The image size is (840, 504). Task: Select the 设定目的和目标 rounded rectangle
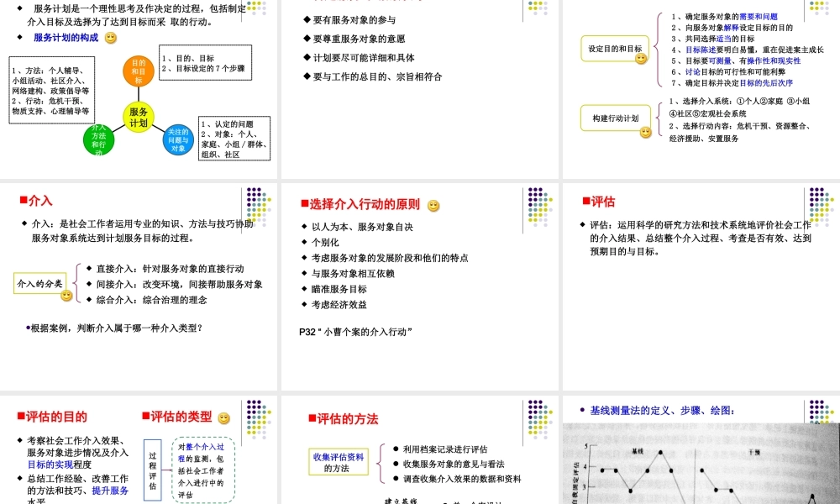(x=615, y=48)
